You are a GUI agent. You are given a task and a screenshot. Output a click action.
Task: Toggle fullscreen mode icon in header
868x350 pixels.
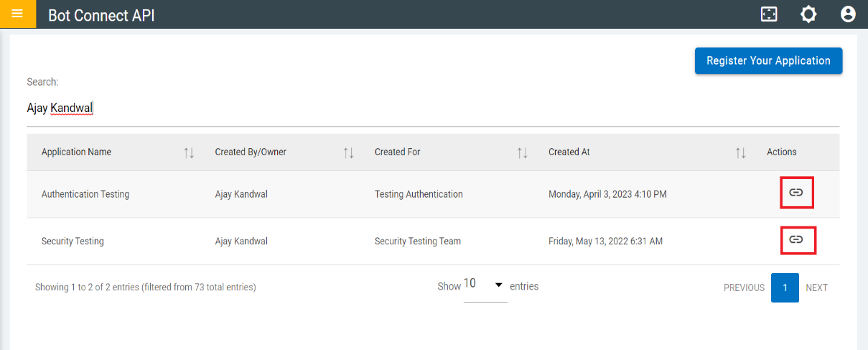(769, 14)
